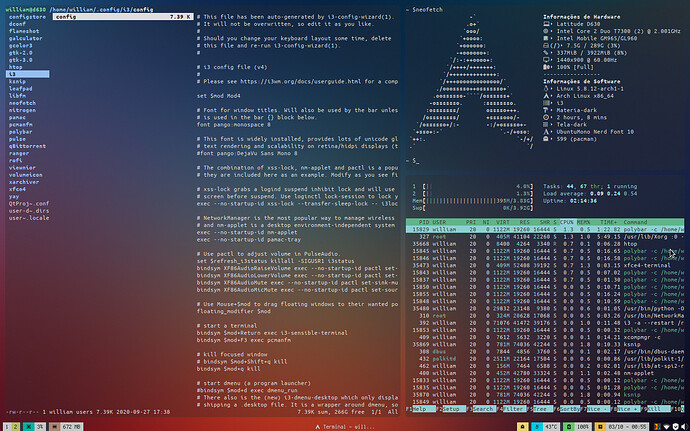Image resolution: width=690 pixels, height=431 pixels.
Task: Sort htop by the PID column header
Action: [x=423, y=222]
